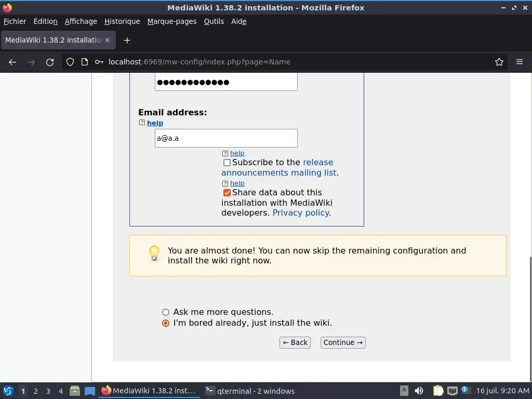Open the Firefox hamburger menu

(x=520, y=62)
